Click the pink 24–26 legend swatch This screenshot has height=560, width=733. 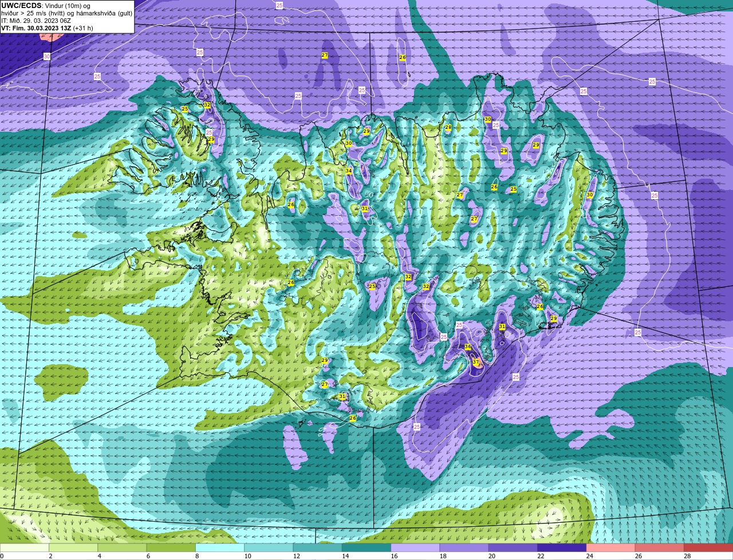pos(611,547)
